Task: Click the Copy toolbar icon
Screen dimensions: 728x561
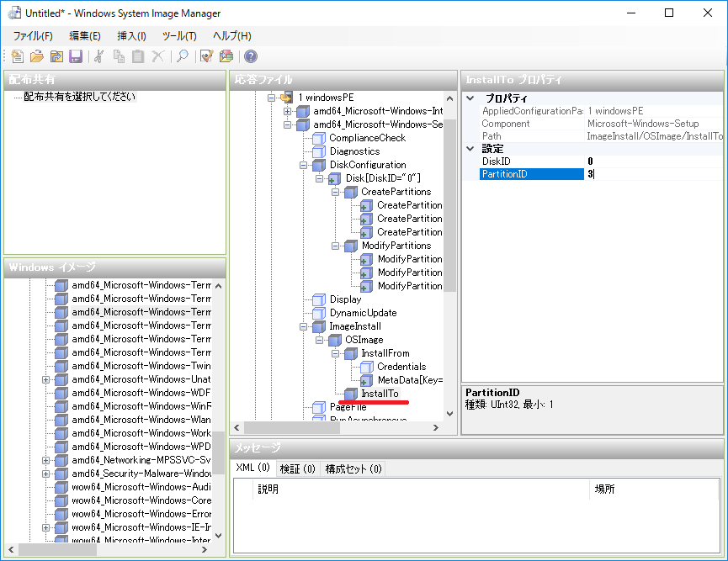Action: coord(119,56)
